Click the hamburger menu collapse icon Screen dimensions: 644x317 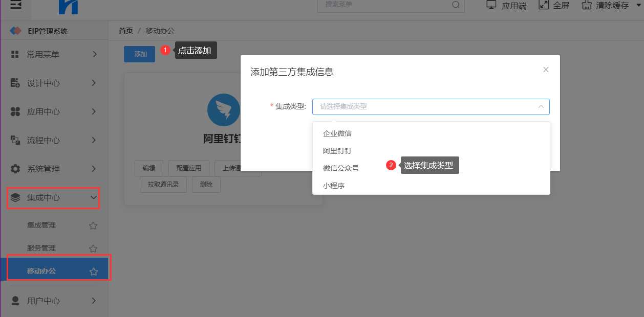coord(16,5)
